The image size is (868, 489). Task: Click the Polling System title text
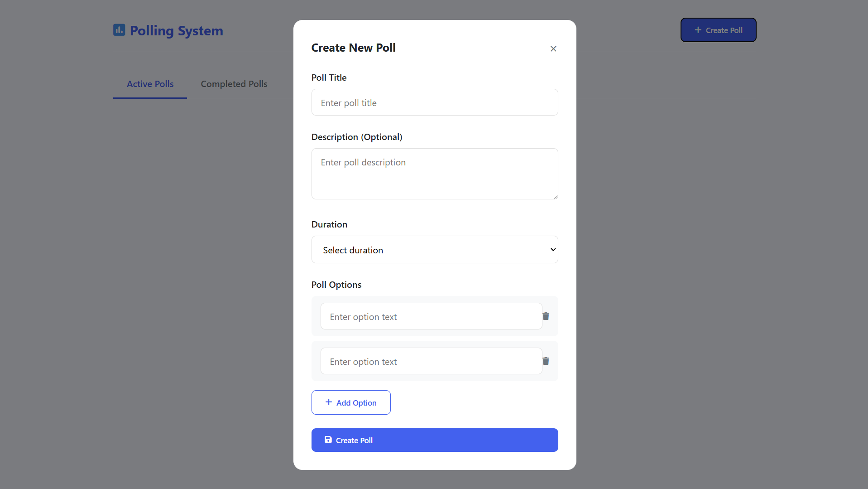tap(177, 30)
